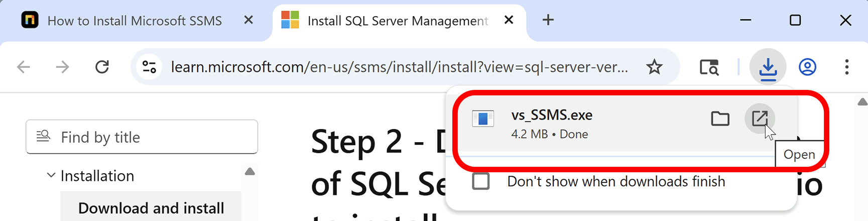Reload the current page
Screen dimensions: 868x221
pos(102,67)
